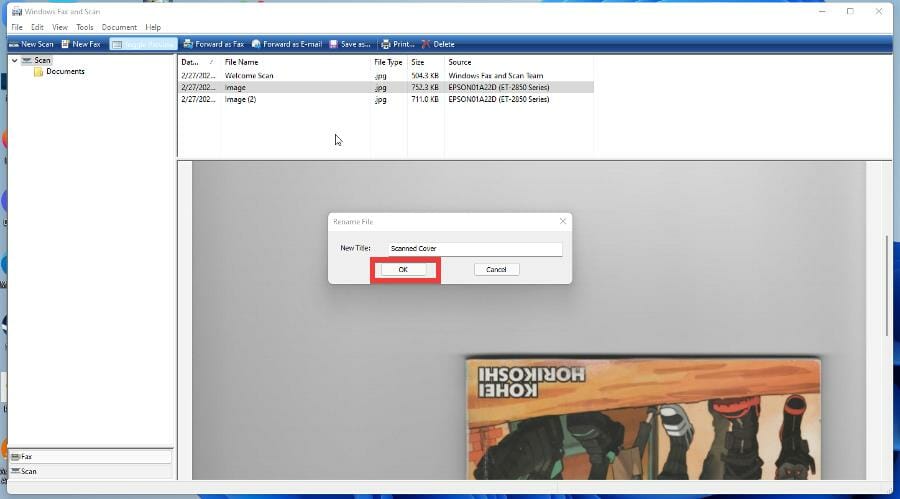This screenshot has height=499, width=900.
Task: Select the Image (2) file row
Action: coord(386,99)
